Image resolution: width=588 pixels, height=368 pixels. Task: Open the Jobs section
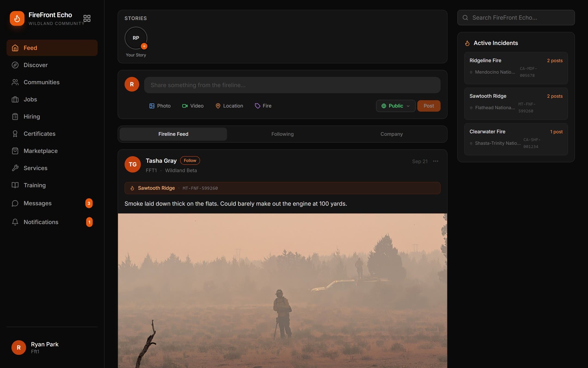click(52, 99)
